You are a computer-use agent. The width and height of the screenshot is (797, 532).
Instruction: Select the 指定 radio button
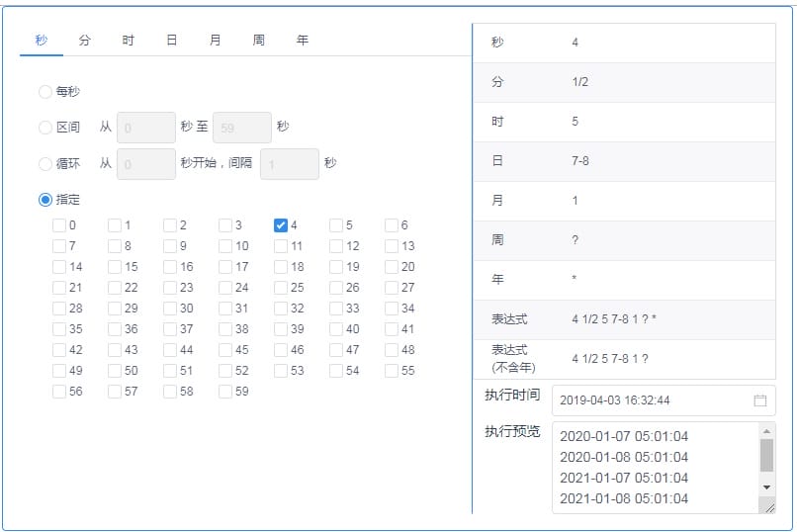click(x=45, y=200)
